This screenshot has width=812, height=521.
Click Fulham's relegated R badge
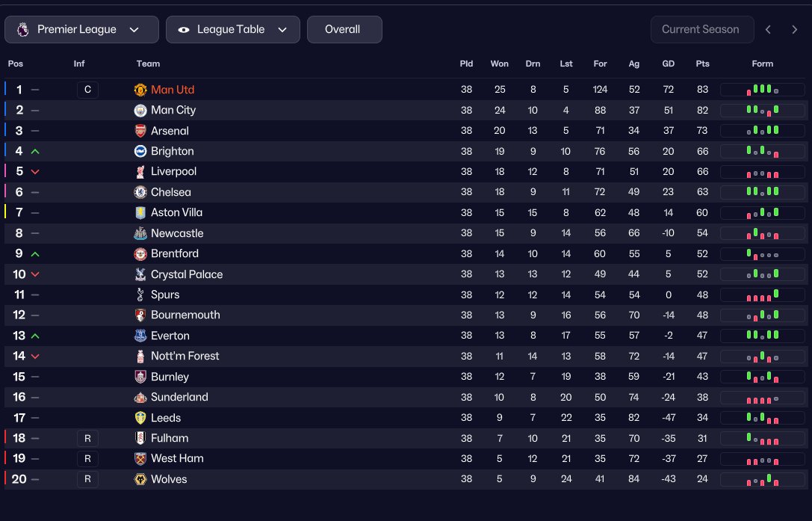coord(87,438)
